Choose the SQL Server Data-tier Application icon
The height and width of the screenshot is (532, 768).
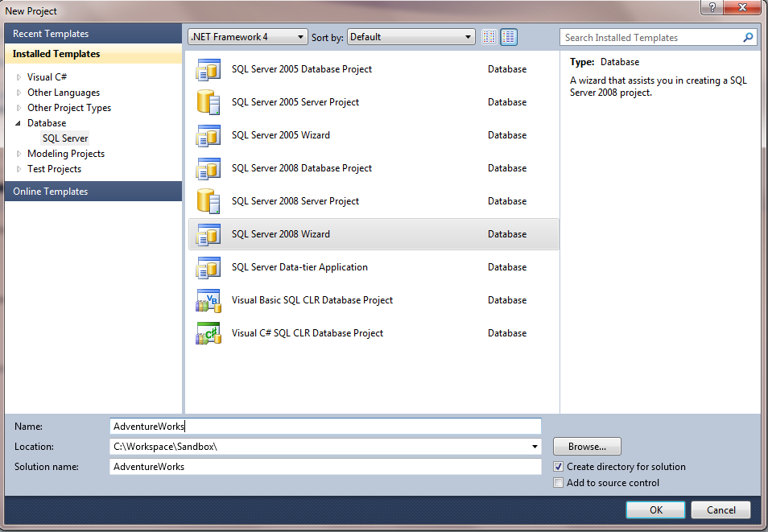(x=209, y=267)
